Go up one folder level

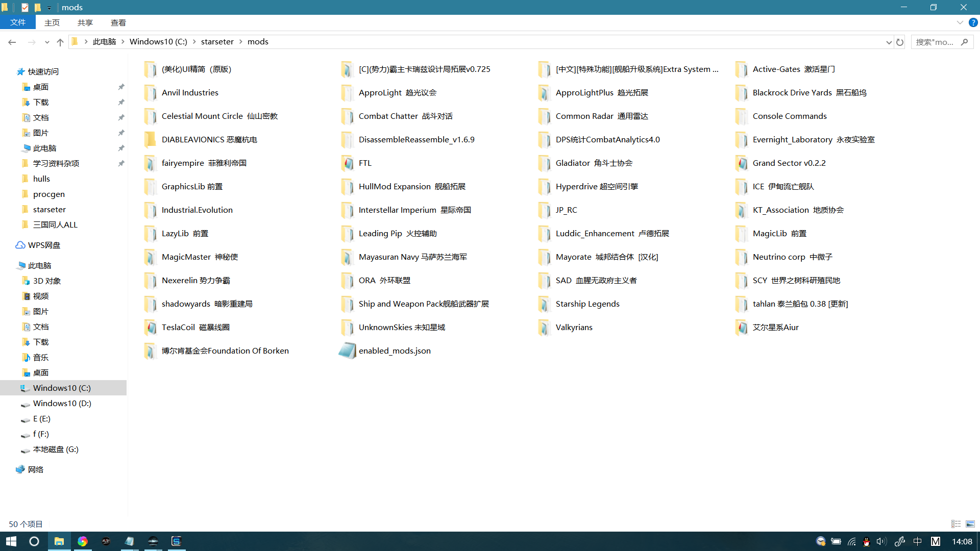(x=60, y=42)
